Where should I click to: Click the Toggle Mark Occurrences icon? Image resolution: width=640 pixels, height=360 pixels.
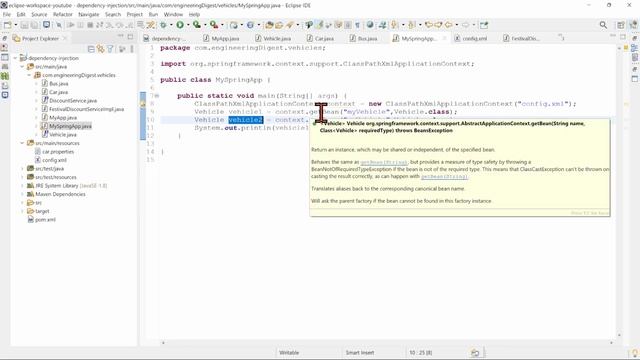click(320, 25)
